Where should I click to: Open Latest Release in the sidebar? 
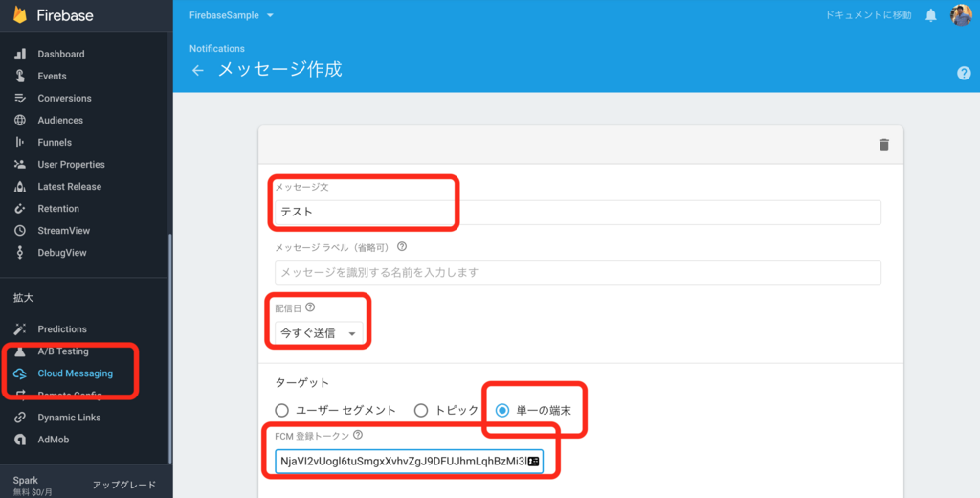69,187
